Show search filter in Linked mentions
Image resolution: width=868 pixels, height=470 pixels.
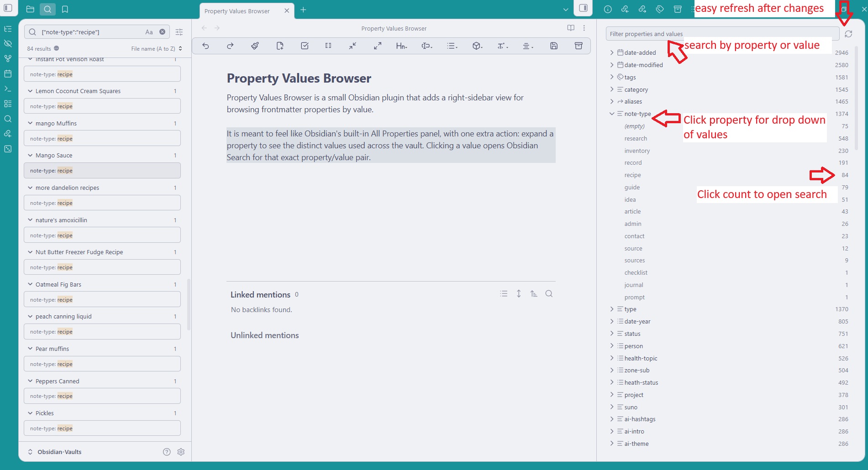tap(549, 294)
